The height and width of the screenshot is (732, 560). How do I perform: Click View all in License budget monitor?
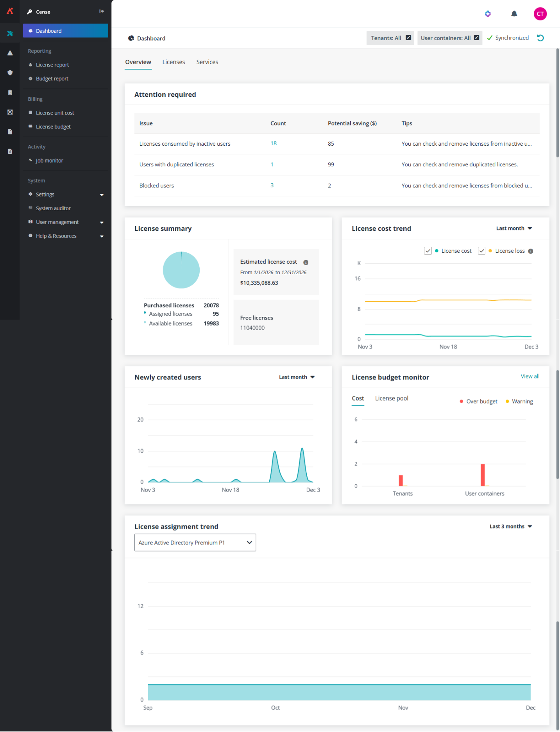tap(530, 376)
